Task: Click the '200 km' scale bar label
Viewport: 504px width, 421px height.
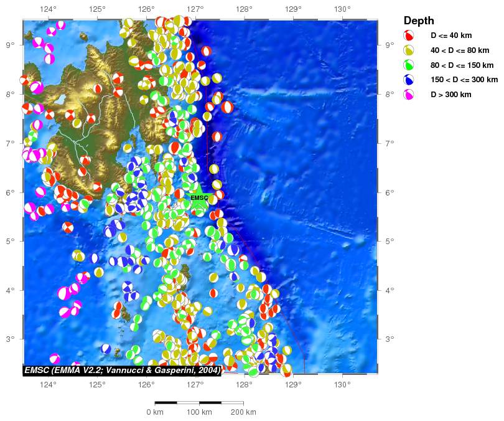Action: (x=243, y=412)
